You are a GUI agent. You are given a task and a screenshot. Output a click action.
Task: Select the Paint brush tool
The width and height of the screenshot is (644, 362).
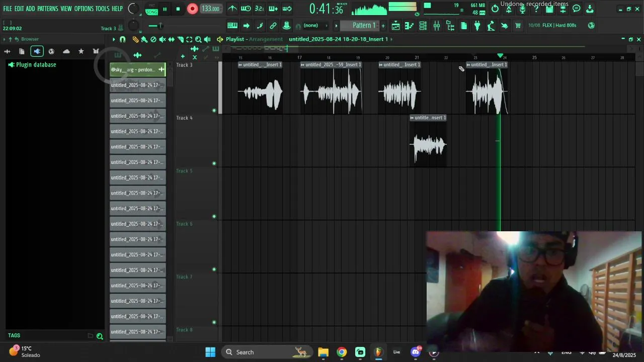(x=144, y=39)
